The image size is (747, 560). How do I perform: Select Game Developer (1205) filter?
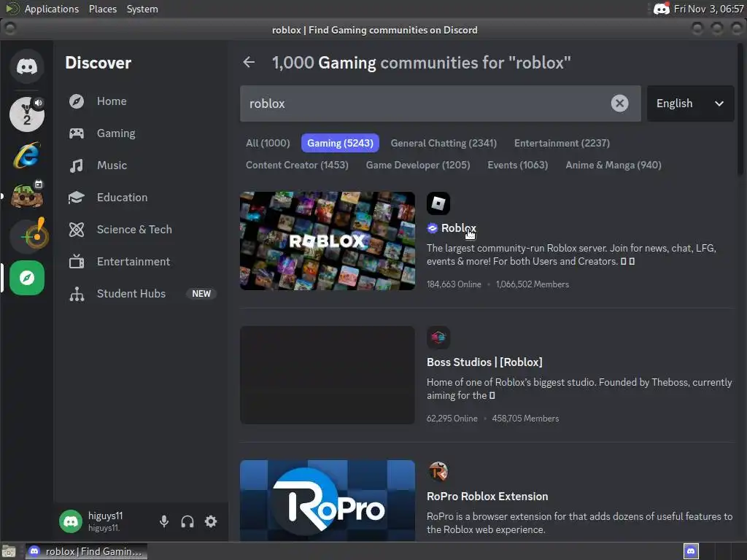[418, 166]
